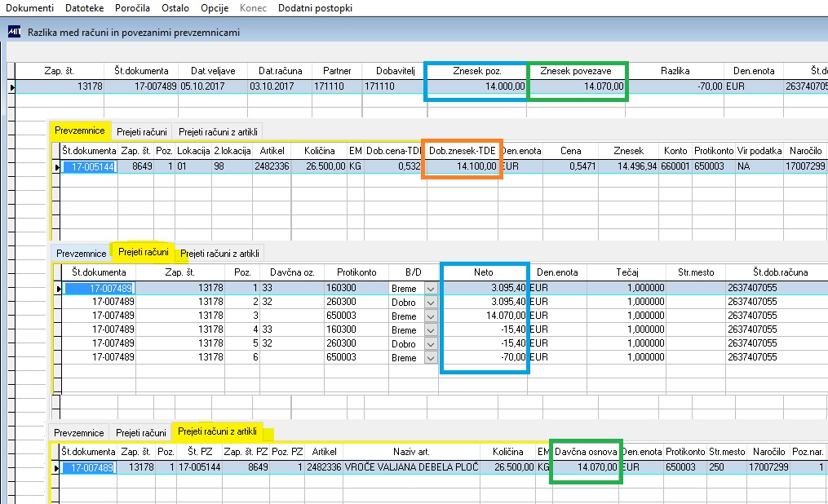Click the -70,00 Razlika cell

[x=675, y=86]
